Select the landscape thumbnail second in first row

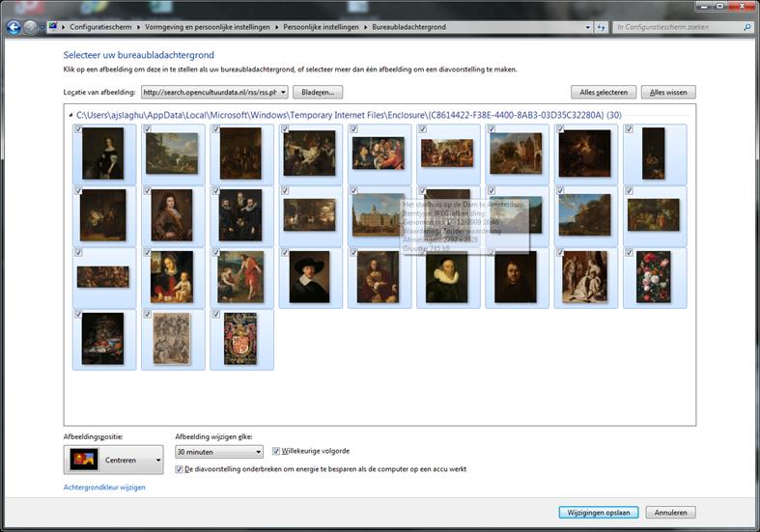tap(172, 154)
